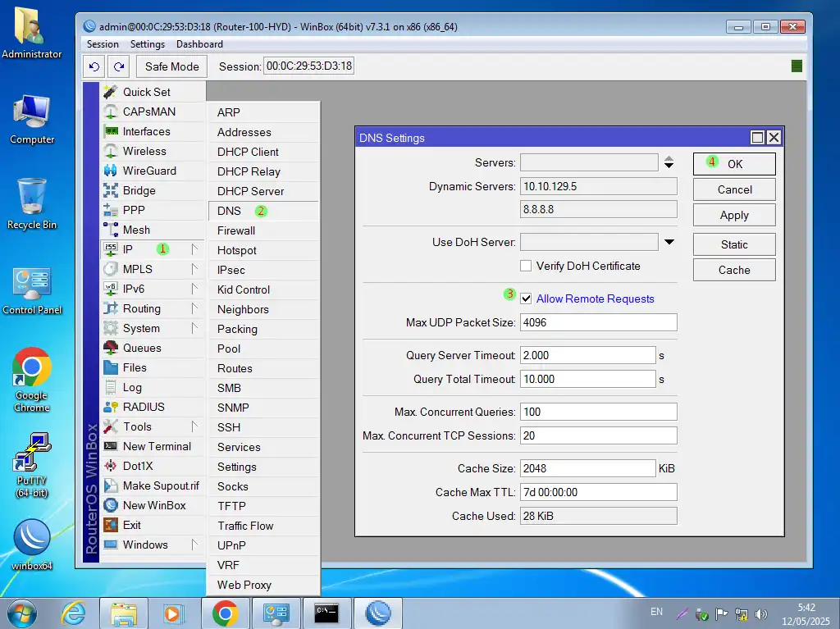This screenshot has height=629, width=840.
Task: Open WireGuard from the sidebar icon
Action: point(111,171)
